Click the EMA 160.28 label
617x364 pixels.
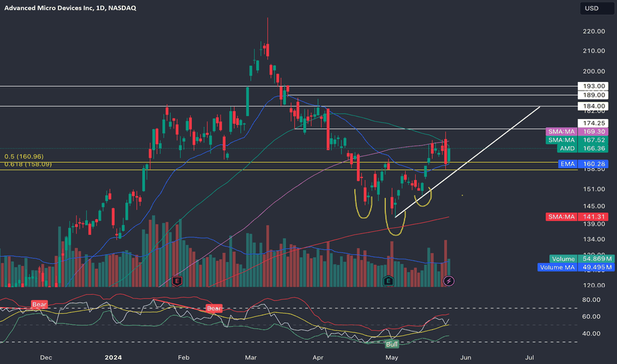pos(583,163)
